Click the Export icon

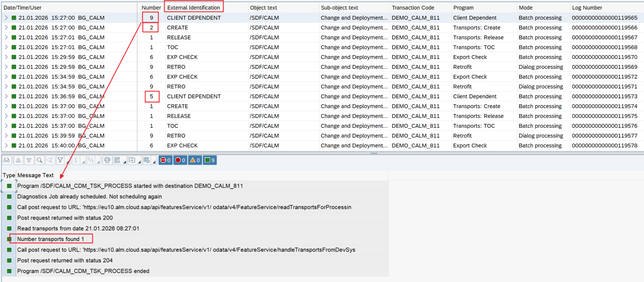point(132,160)
